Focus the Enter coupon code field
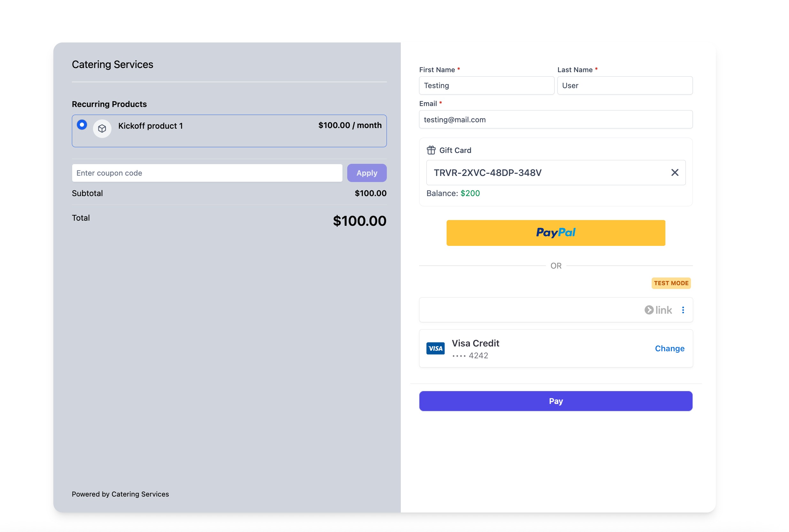Image resolution: width=789 pixels, height=532 pixels. [x=207, y=173]
